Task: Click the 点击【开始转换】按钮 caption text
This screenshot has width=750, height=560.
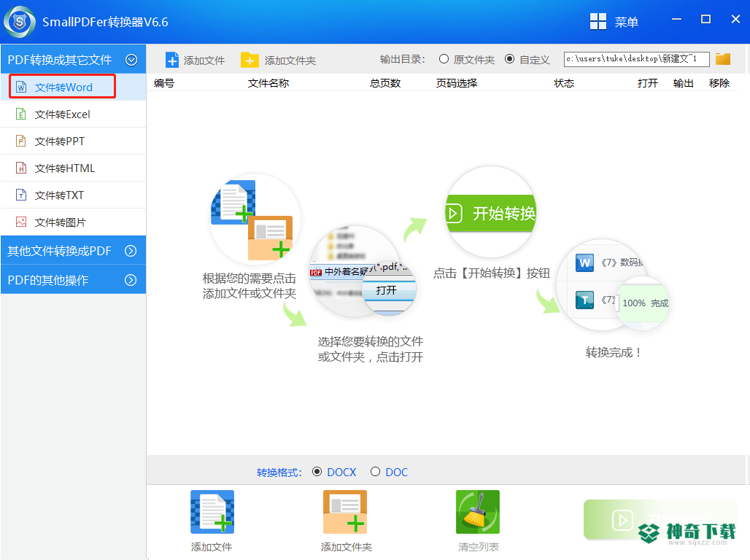Action: tap(492, 273)
